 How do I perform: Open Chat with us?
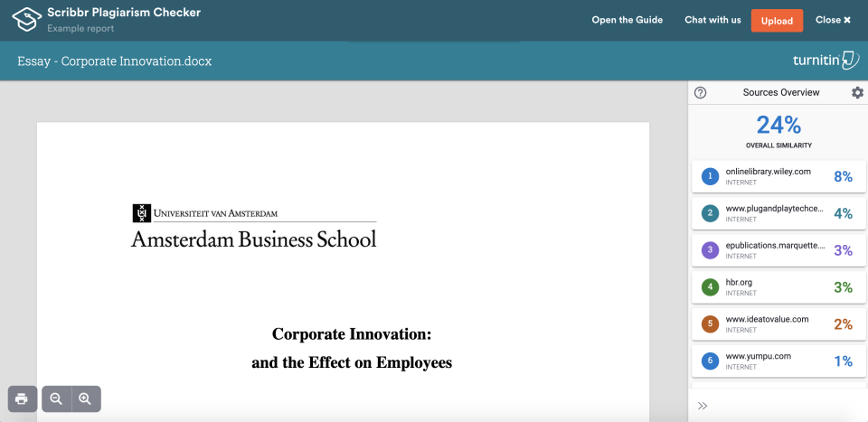tap(712, 20)
